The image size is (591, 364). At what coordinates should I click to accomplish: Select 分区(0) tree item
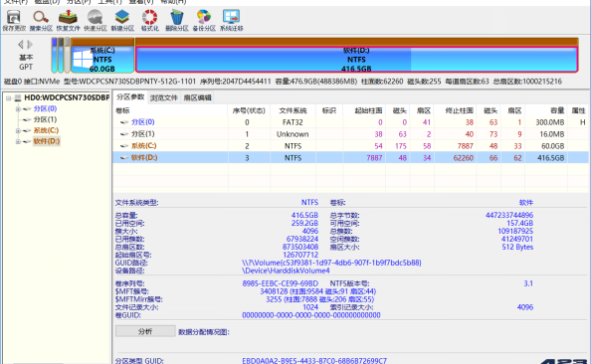(x=45, y=108)
